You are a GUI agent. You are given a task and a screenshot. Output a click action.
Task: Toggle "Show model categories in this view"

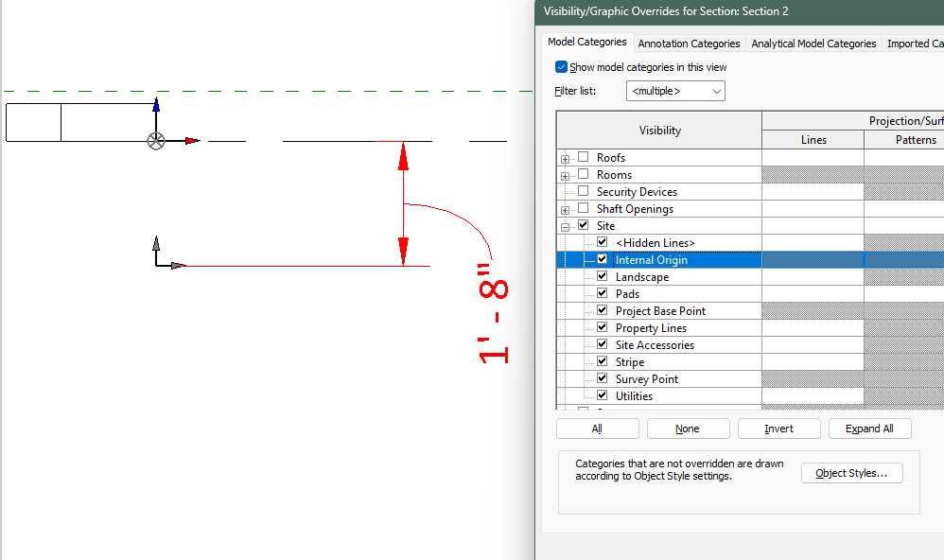coord(561,67)
